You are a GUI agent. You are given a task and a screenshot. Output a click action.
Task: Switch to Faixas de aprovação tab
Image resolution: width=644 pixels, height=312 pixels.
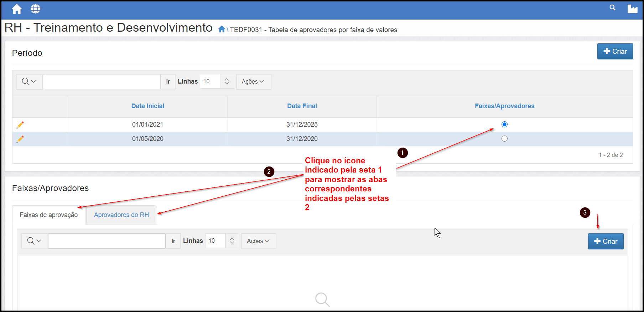point(49,215)
